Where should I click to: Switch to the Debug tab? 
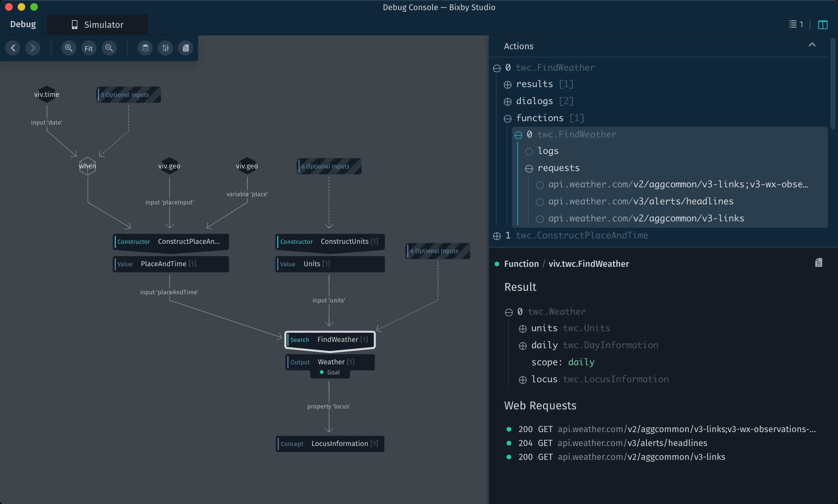22,25
